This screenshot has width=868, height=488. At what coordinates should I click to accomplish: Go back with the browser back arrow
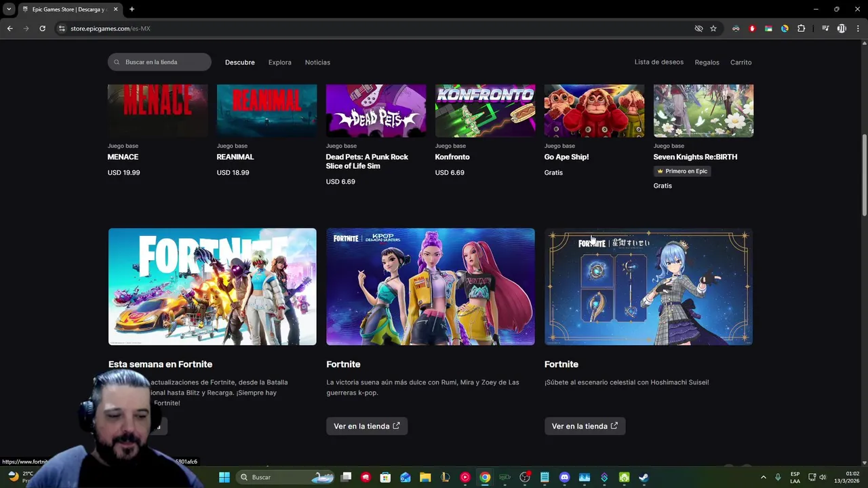click(x=9, y=28)
